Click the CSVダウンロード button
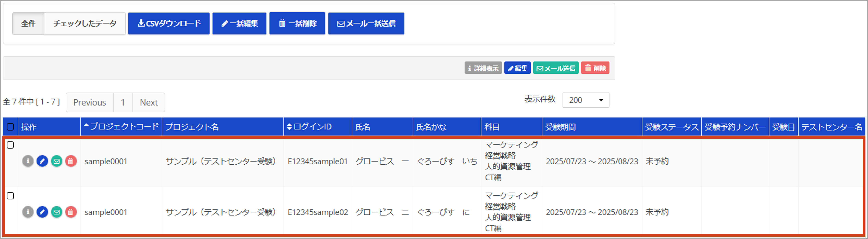The height and width of the screenshot is (239, 868). (x=169, y=24)
